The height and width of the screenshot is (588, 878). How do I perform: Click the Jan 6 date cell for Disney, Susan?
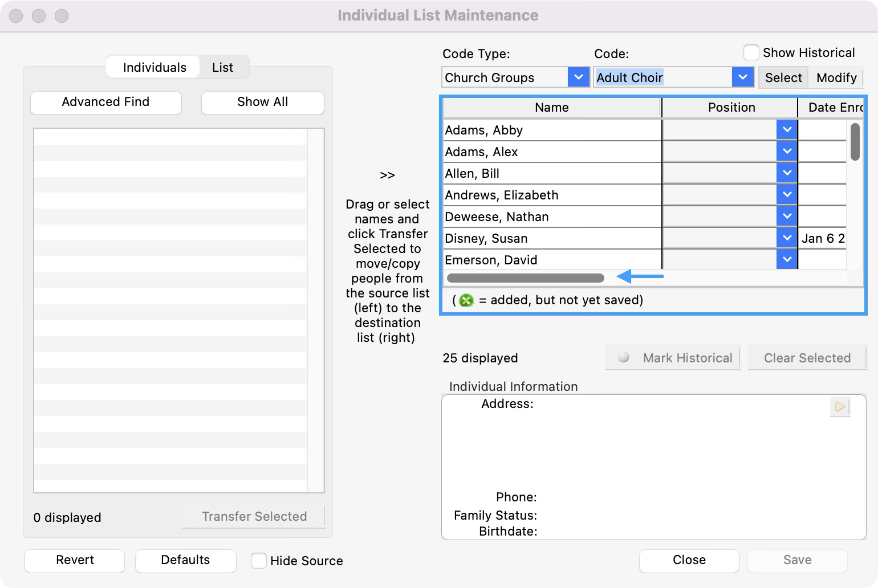tap(823, 238)
